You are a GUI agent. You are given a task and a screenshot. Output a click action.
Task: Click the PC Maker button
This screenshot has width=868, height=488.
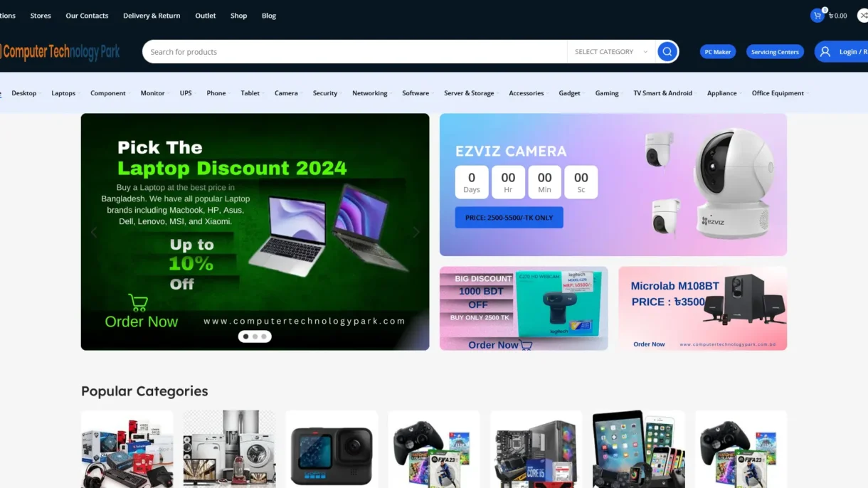717,52
